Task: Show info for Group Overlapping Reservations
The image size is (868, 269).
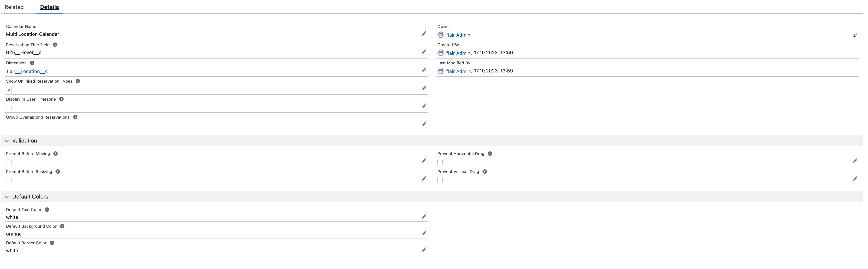Action: tap(75, 117)
